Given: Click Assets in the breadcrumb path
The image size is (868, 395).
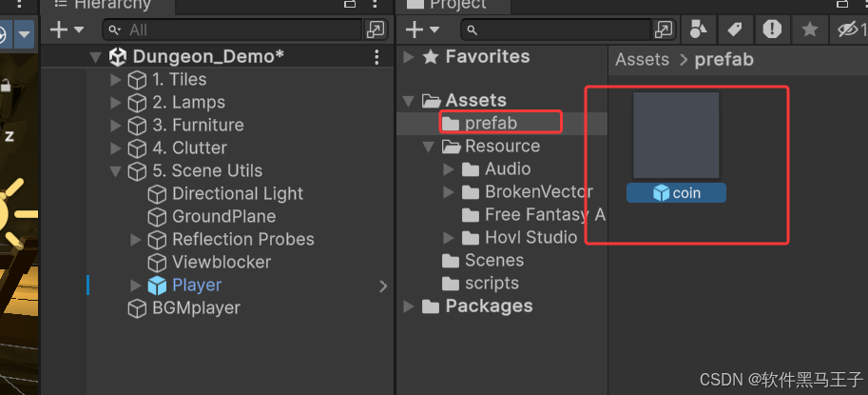Looking at the screenshot, I should click(x=642, y=60).
